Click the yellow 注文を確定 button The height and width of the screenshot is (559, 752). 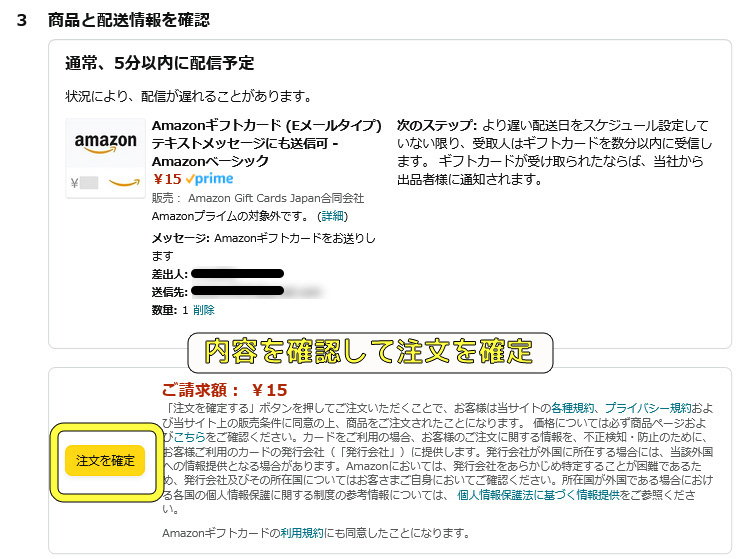point(105,460)
